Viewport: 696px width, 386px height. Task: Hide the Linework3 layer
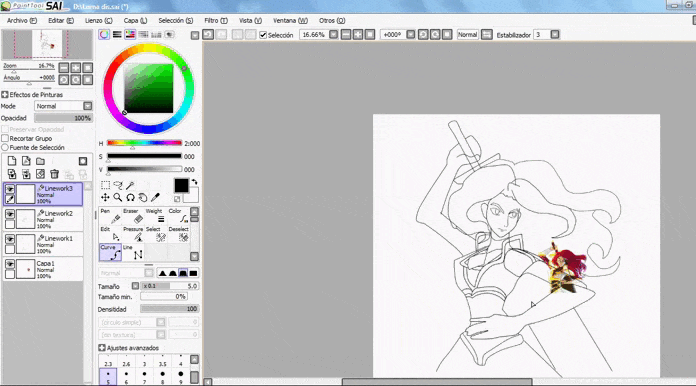click(10, 189)
